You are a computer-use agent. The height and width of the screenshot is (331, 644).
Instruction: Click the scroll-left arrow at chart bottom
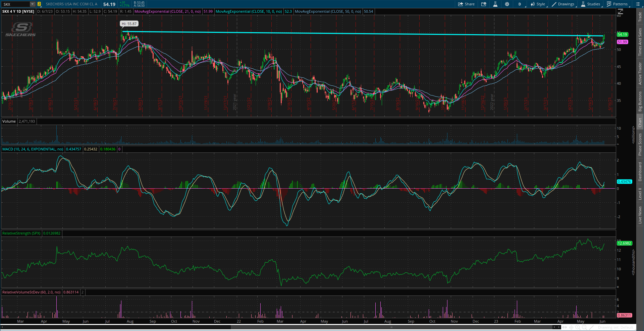[554, 327]
